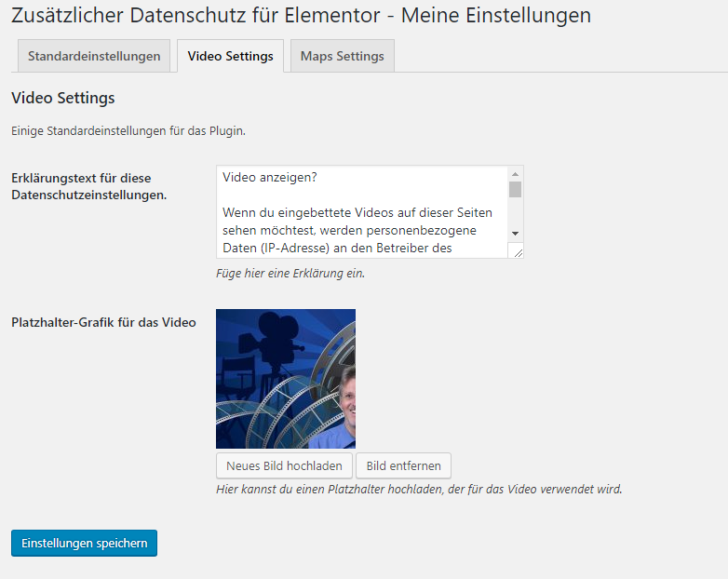Click the 'Füge hier eine Erklärung ein' hint
This screenshot has height=579, width=728.
tap(290, 273)
